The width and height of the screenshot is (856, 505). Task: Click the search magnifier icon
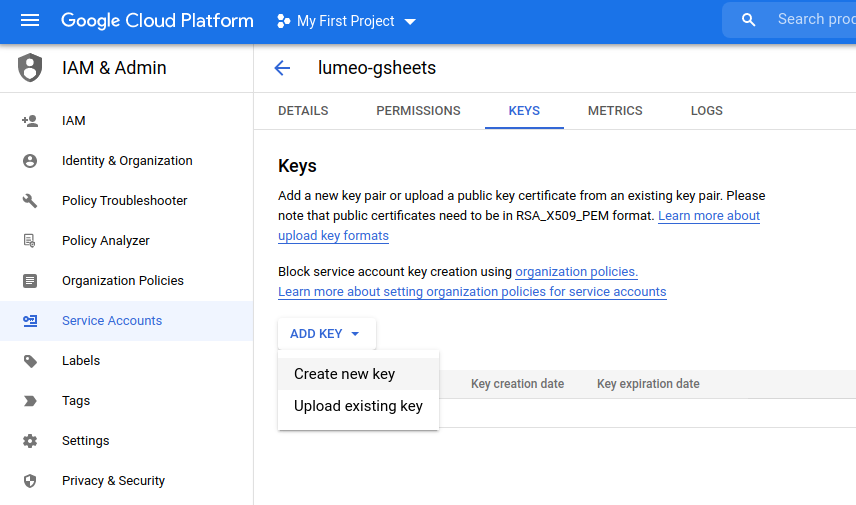pyautogui.click(x=748, y=20)
